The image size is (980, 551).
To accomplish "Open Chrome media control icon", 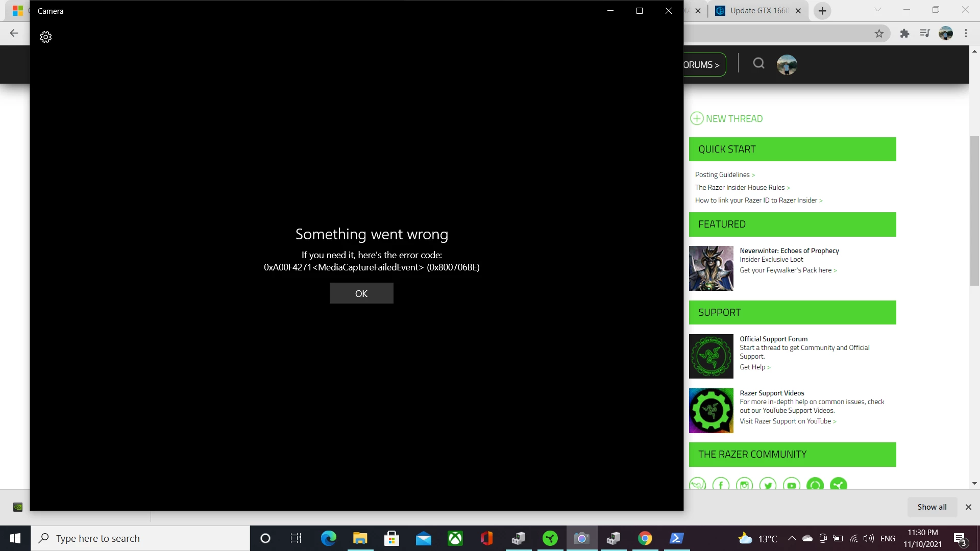I will (925, 34).
